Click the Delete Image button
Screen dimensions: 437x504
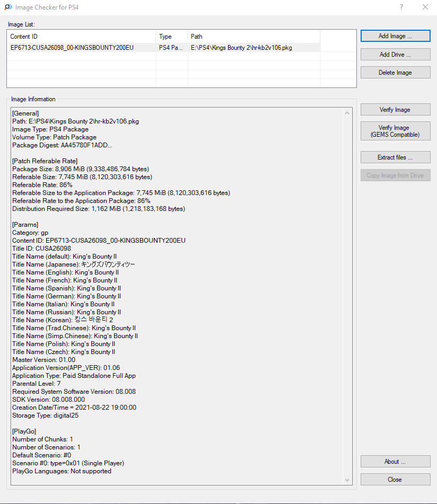click(x=395, y=72)
